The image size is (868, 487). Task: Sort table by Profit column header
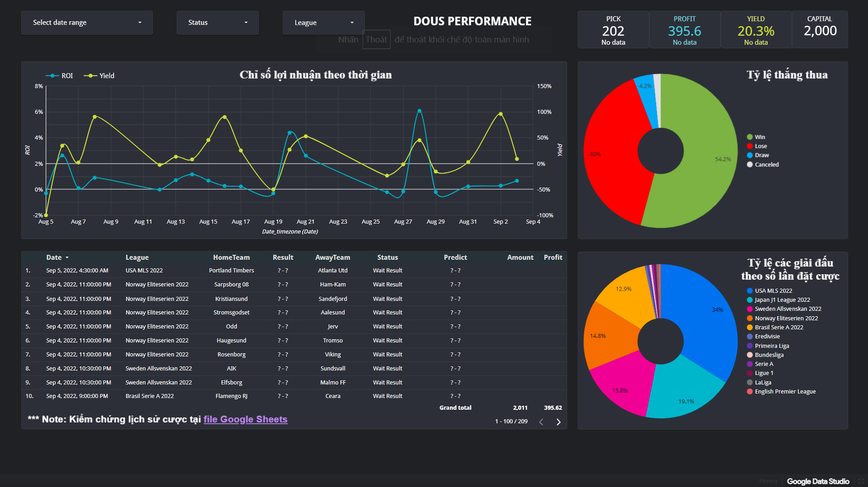point(552,258)
